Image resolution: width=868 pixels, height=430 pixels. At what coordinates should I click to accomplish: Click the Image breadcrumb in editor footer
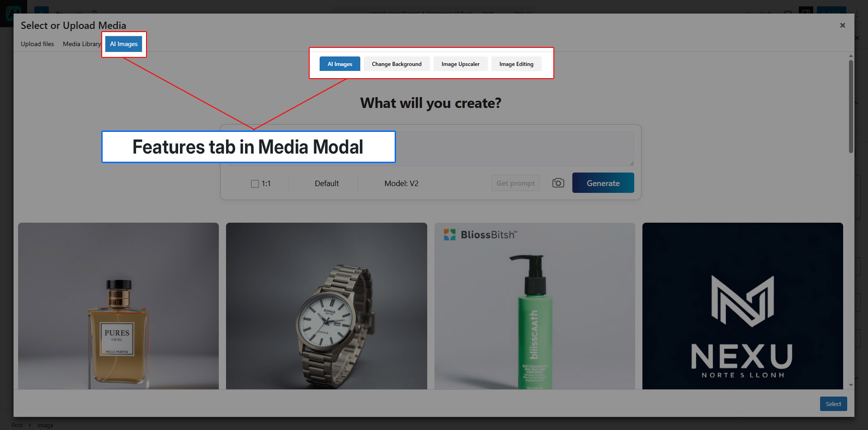coord(45,425)
